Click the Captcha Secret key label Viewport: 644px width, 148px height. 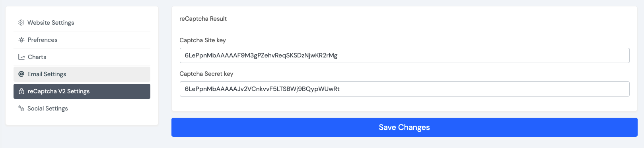(x=206, y=74)
